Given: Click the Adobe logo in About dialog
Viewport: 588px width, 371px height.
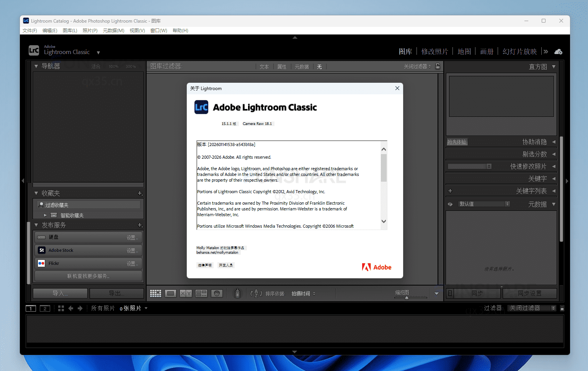Looking at the screenshot, I should coord(376,267).
